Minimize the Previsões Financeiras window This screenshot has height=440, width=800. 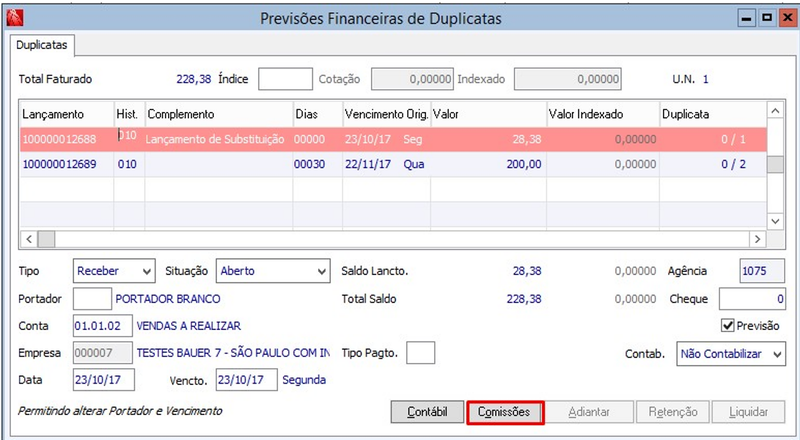click(746, 18)
